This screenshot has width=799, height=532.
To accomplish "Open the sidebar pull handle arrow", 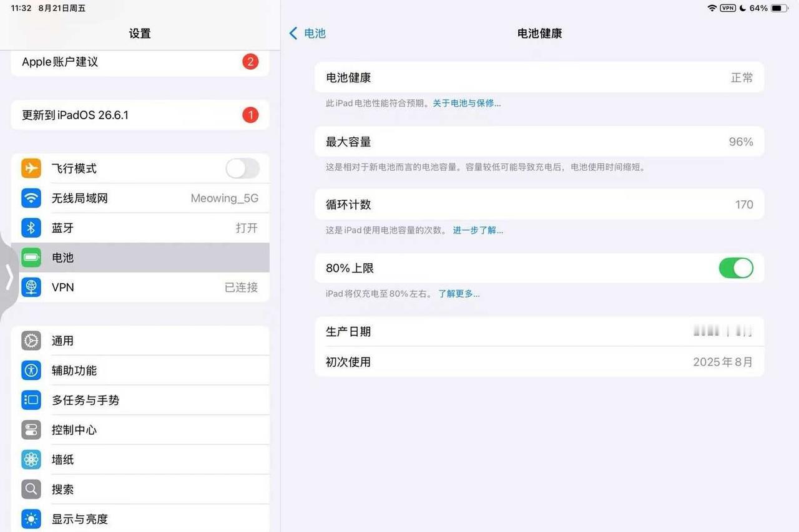I will coord(9,277).
